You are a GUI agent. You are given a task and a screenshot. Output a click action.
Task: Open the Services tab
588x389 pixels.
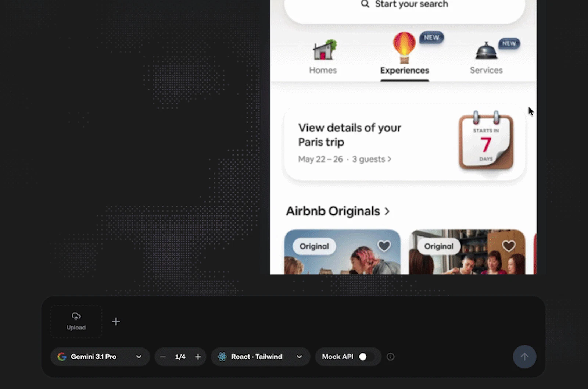point(486,57)
